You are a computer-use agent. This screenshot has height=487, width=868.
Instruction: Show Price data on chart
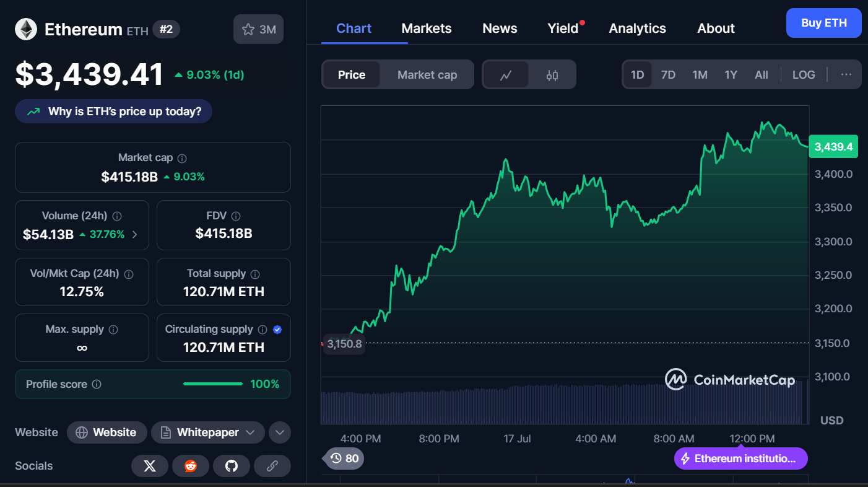pos(352,75)
